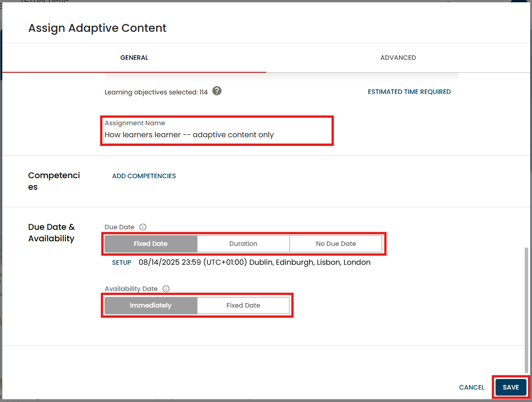The width and height of the screenshot is (532, 402).
Task: Click the Due Date info icon
Action: point(143,227)
